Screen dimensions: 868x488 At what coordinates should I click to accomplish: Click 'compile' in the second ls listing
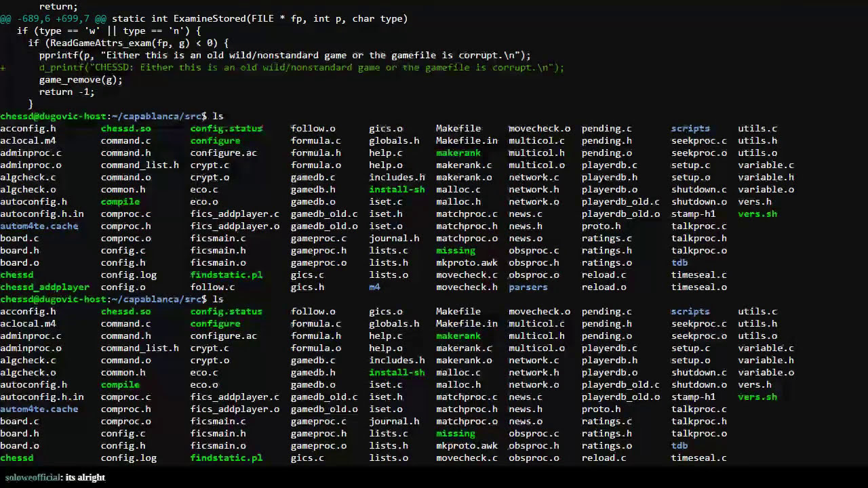(120, 384)
